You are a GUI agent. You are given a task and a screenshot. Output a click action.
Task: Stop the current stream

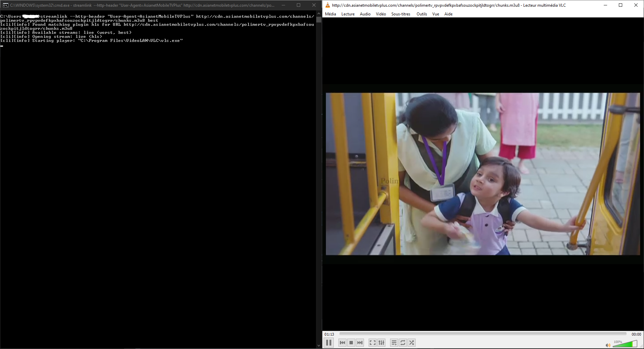(x=351, y=343)
